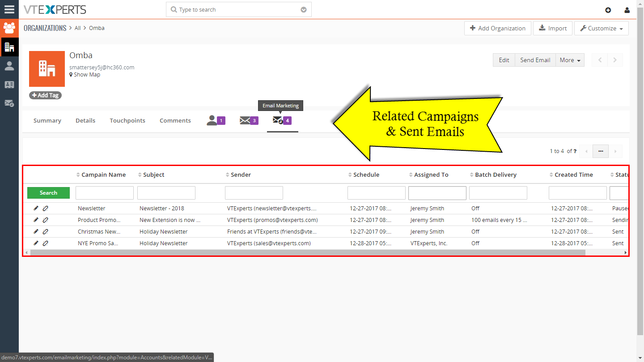The height and width of the screenshot is (362, 644).
Task: Unlink the Newsletter campaign row
Action: click(x=45, y=208)
